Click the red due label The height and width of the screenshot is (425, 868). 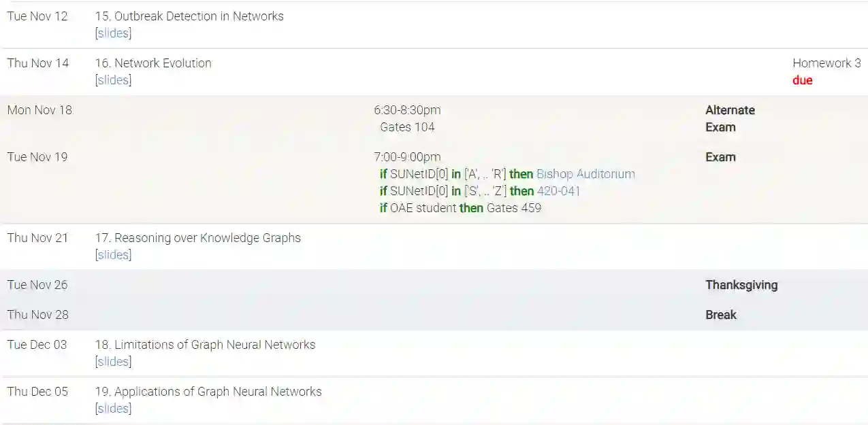(x=803, y=80)
